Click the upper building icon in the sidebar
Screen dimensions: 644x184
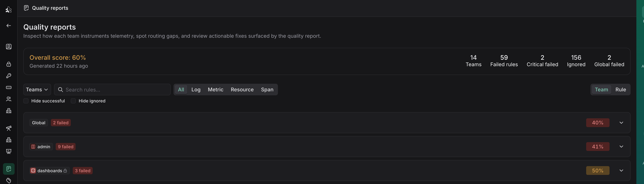(x=8, y=111)
